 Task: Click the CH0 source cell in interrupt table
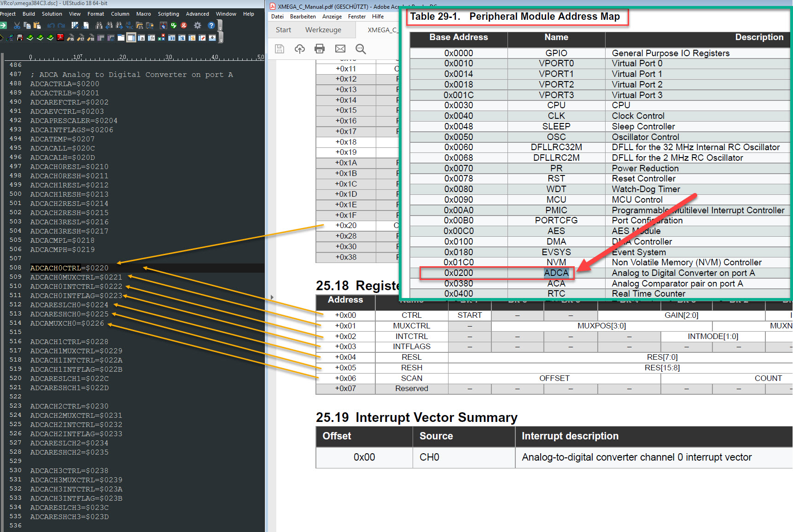click(x=464, y=457)
